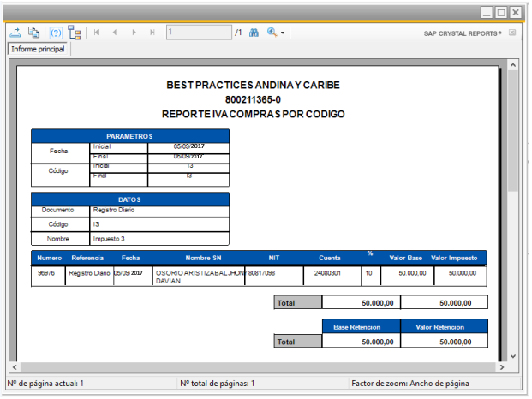Click the Registro Diario cell in table row

tap(90, 274)
